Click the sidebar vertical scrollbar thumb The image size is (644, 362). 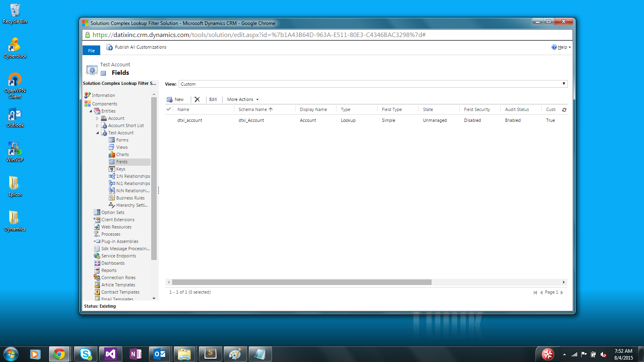tap(154, 178)
